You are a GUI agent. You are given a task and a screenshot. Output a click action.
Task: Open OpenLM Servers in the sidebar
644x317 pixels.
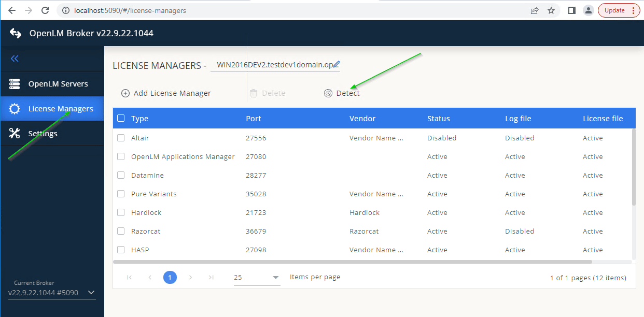pyautogui.click(x=52, y=83)
